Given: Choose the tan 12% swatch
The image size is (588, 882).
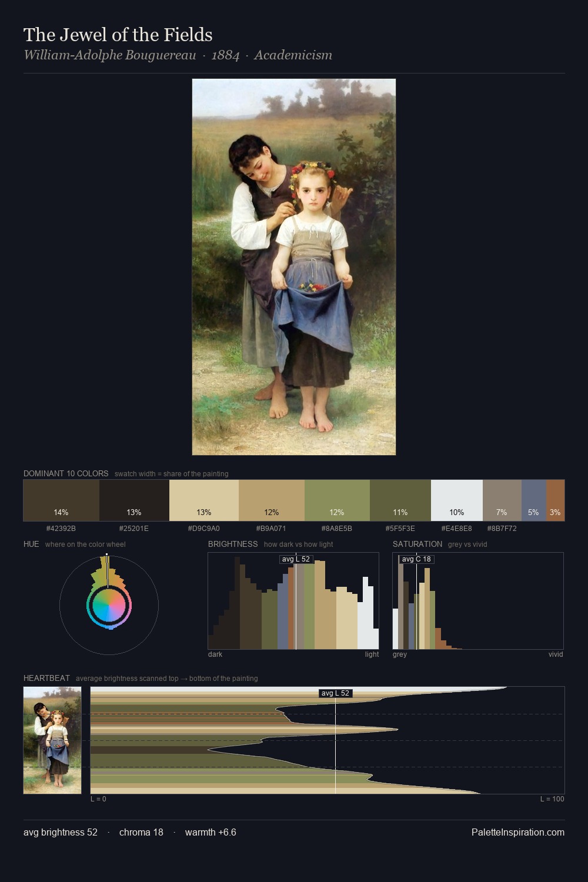Looking at the screenshot, I should click(272, 500).
